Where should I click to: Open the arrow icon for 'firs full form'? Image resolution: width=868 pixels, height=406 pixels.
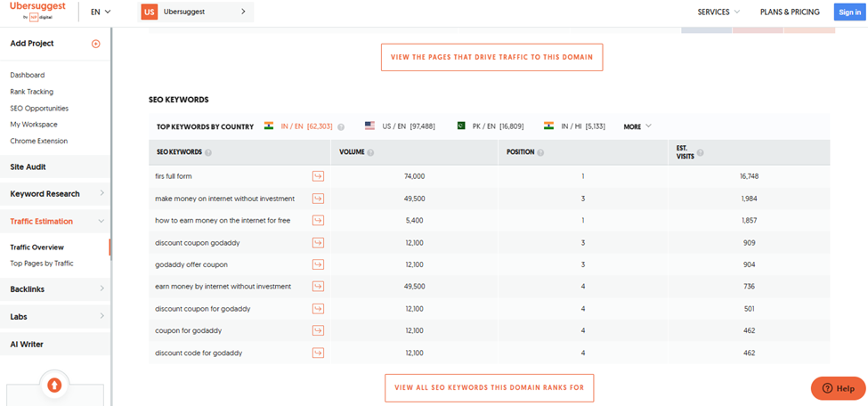(318, 176)
